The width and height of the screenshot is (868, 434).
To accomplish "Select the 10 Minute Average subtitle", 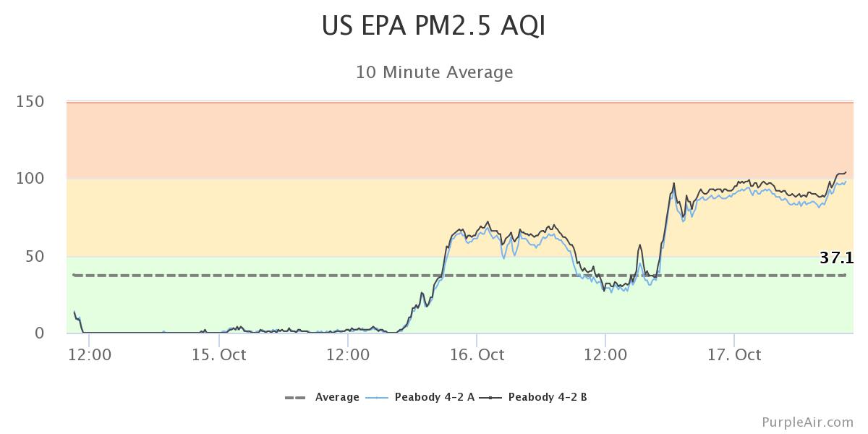I will (434, 72).
